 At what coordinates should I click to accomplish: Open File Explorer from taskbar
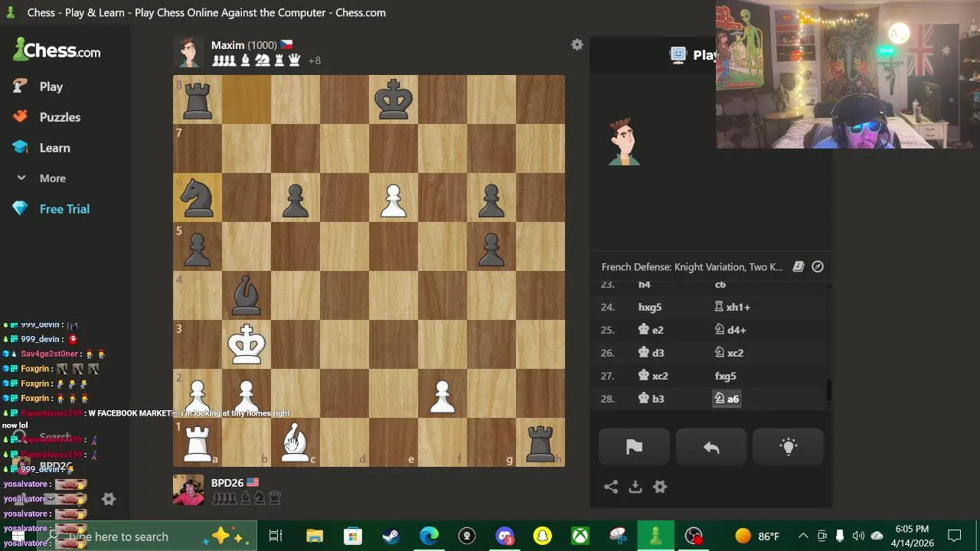[x=315, y=536]
